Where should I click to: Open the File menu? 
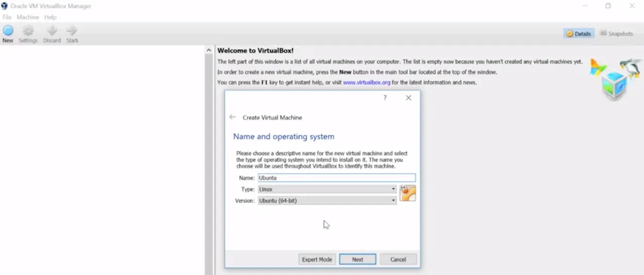(x=7, y=17)
